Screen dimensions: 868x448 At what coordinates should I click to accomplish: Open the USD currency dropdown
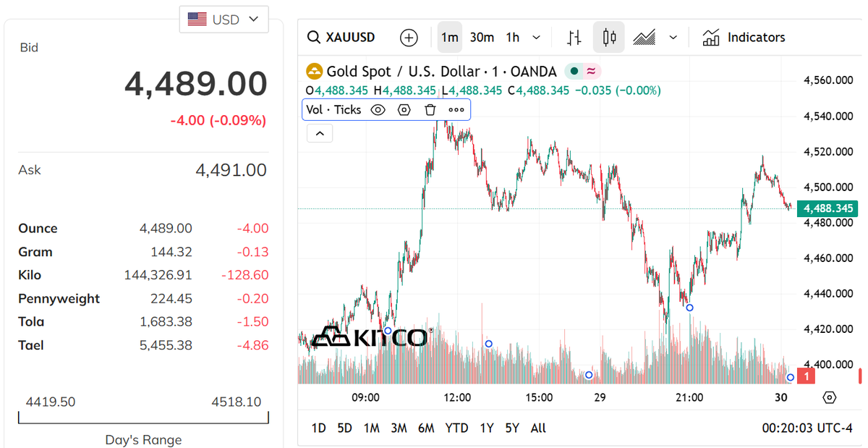click(224, 20)
